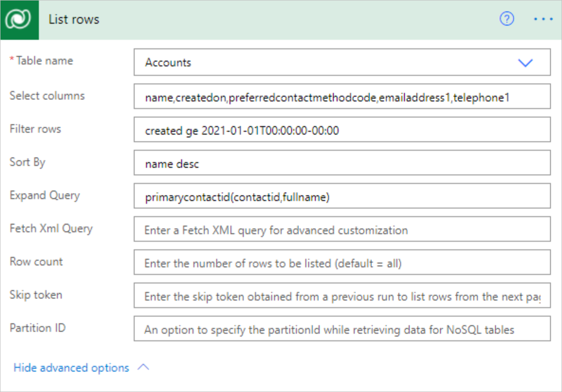Image resolution: width=562 pixels, height=392 pixels.
Task: Click into the Select columns field
Action: (x=342, y=96)
